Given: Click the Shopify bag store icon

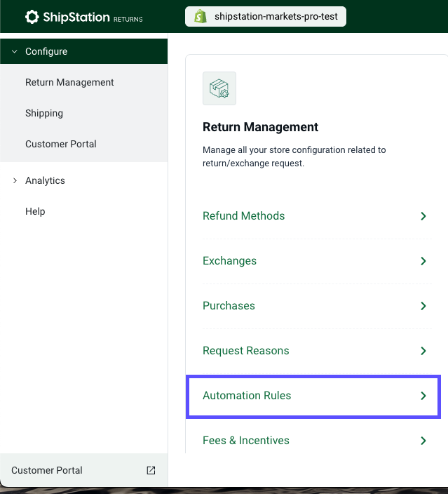Looking at the screenshot, I should pyautogui.click(x=201, y=17).
